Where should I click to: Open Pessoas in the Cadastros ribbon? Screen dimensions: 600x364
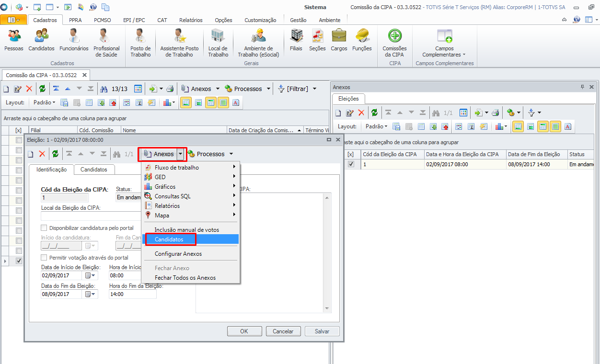coord(13,40)
